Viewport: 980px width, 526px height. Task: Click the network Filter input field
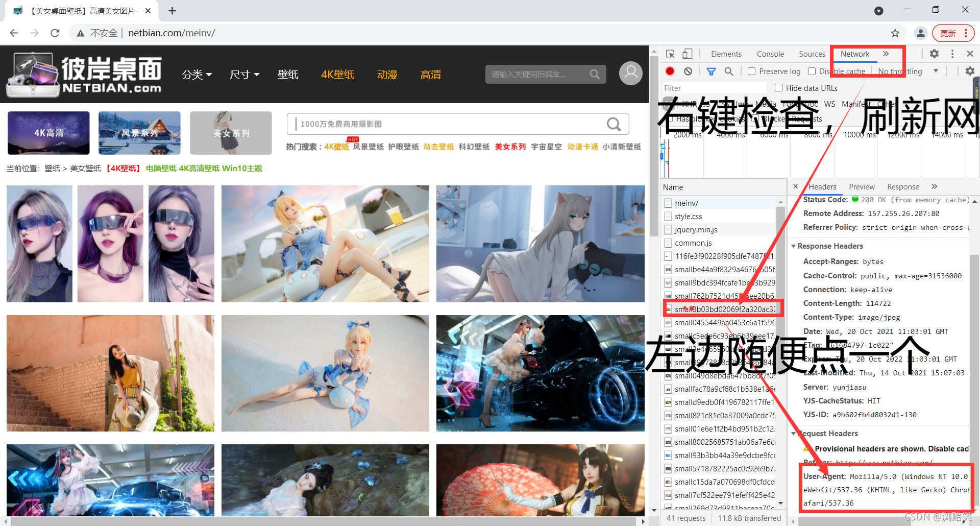pyautogui.click(x=714, y=88)
